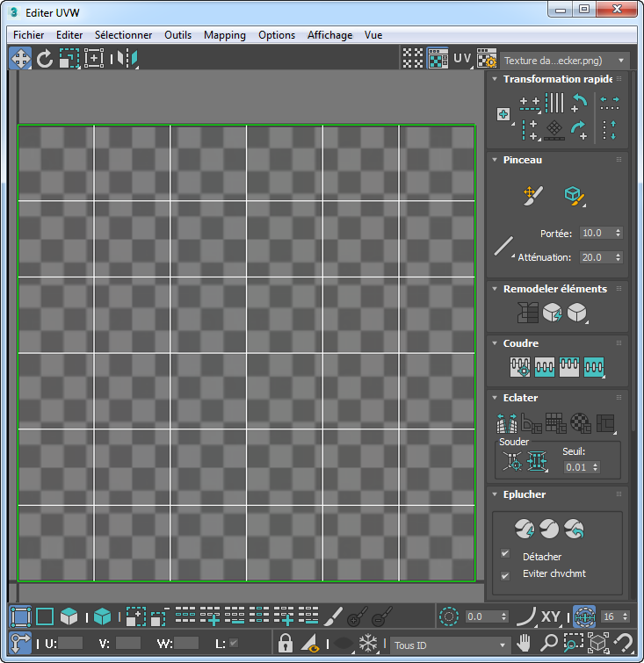Toggle show map checker display
This screenshot has height=663, width=644.
pos(438,58)
